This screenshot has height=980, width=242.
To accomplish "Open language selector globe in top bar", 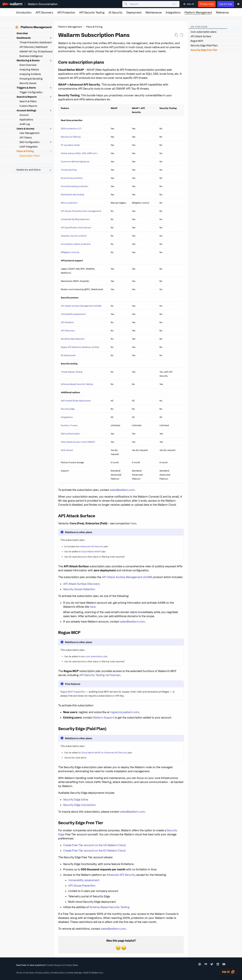I will coord(238,4).
